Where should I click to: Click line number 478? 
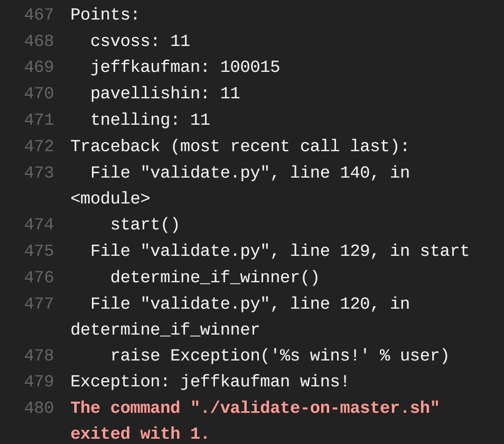point(39,356)
